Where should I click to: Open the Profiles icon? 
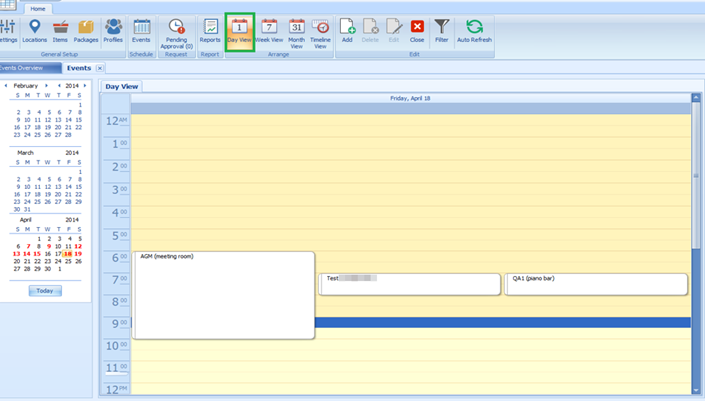(x=113, y=31)
